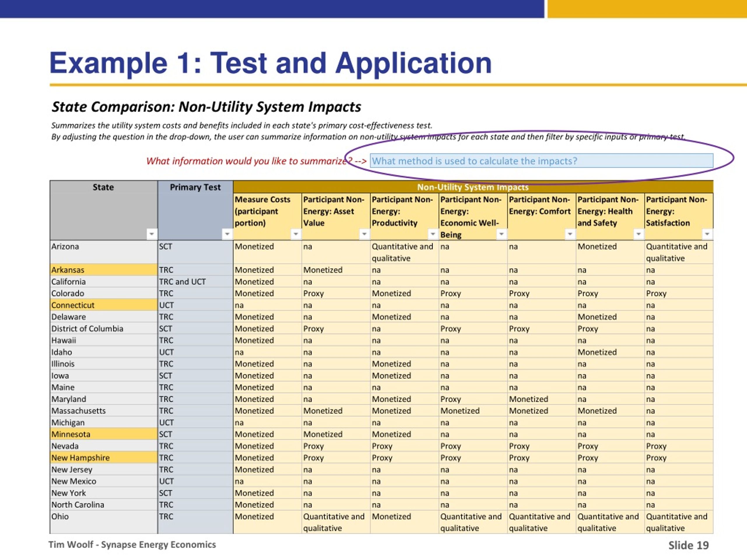Image resolution: width=747 pixels, height=560 pixels.
Task: Select the Hawaii state cell
Action: (x=104, y=340)
